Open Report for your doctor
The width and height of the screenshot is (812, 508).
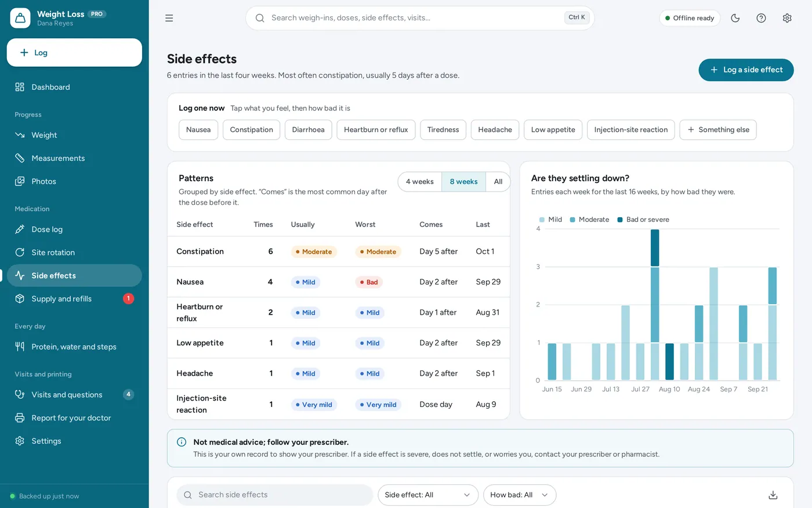tap(74, 418)
